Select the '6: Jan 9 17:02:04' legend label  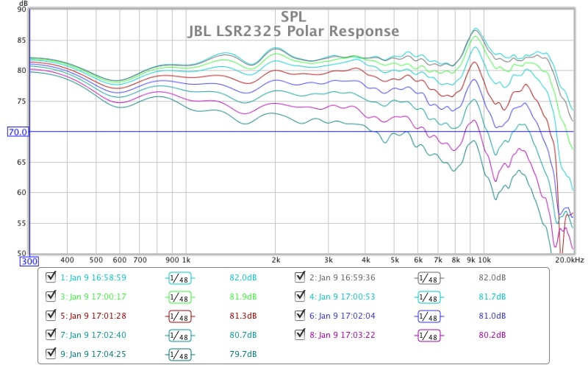coord(342,316)
